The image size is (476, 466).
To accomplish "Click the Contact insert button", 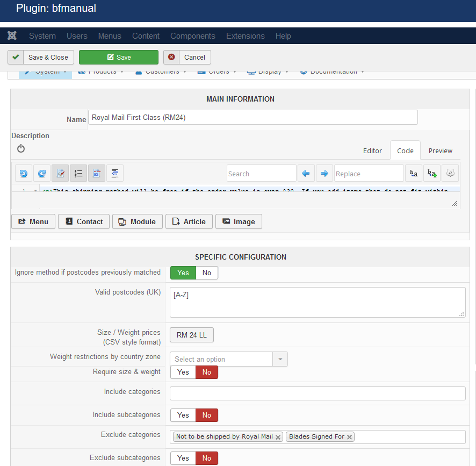I will (84, 221).
